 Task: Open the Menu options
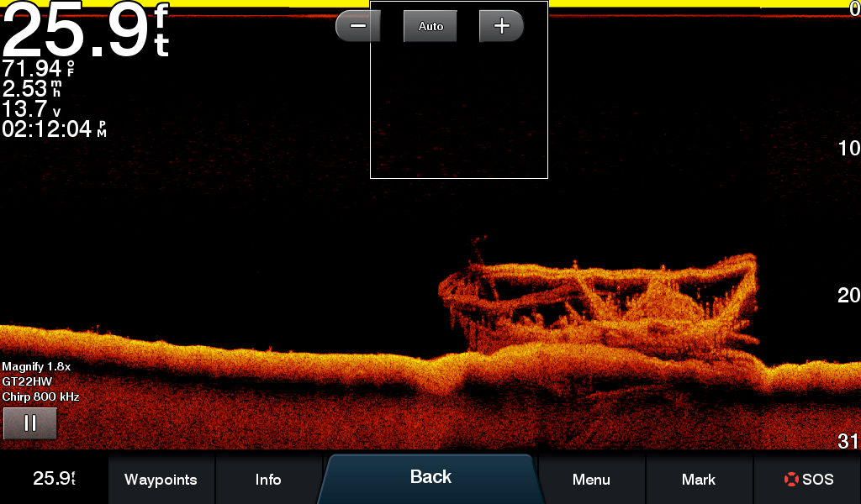[x=591, y=480]
